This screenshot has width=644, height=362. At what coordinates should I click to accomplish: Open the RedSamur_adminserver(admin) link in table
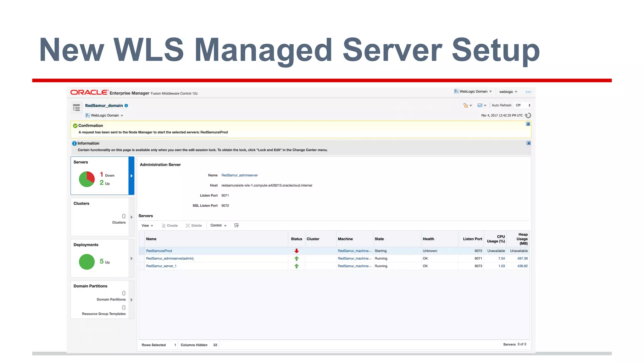(x=170, y=258)
